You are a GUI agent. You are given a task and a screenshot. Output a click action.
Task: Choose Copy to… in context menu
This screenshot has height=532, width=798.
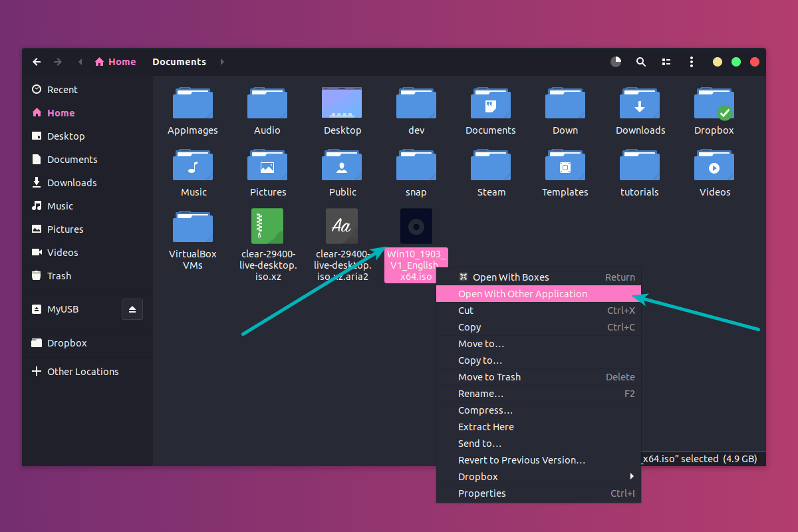[538, 360]
